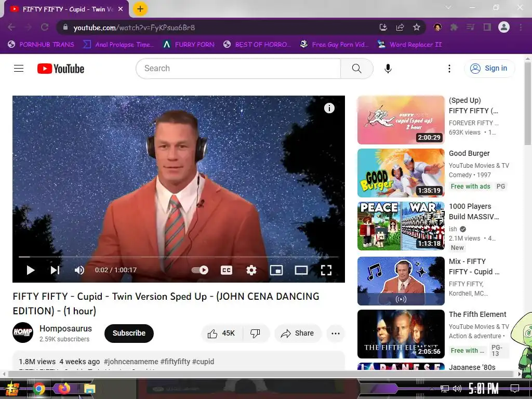The width and height of the screenshot is (532, 399).
Task: Enter full screen mode
Action: point(326,270)
